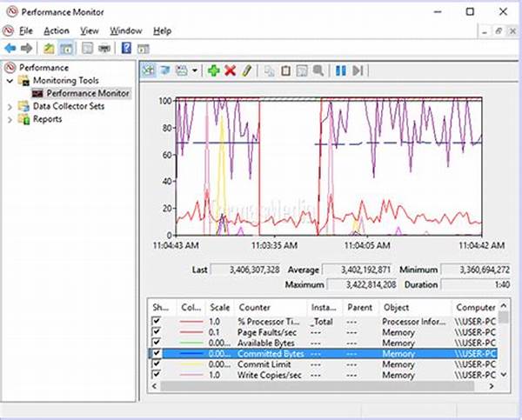Image resolution: width=522 pixels, height=420 pixels.
Task: Click the Highlight pencil icon
Action: coord(246,70)
